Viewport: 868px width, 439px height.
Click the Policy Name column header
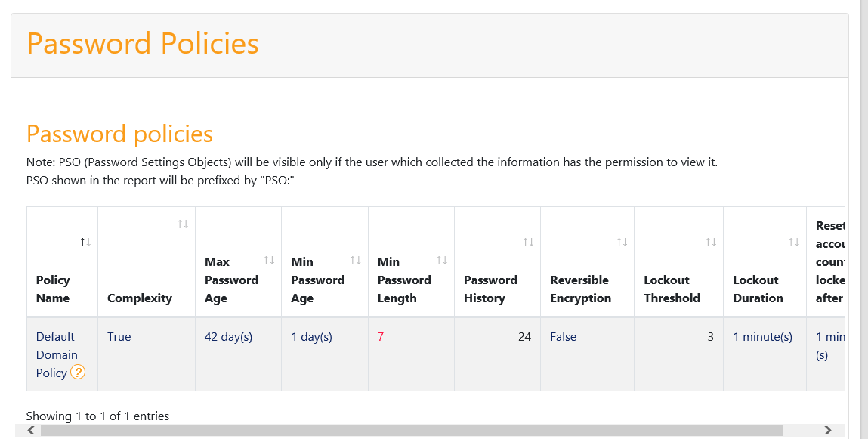[53, 289]
